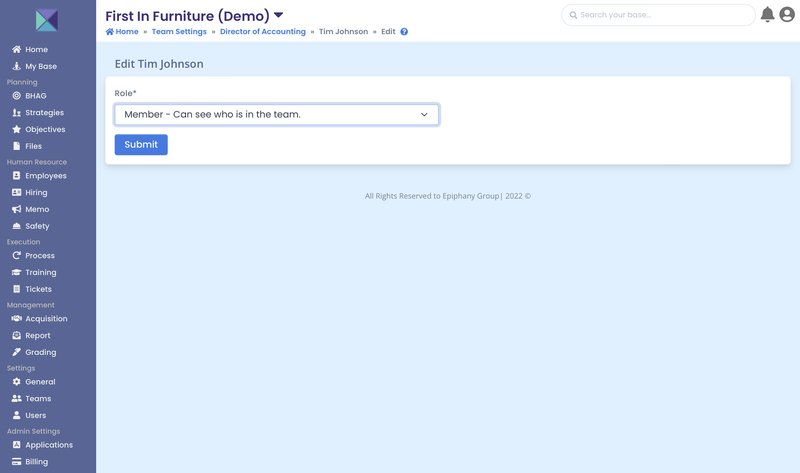Click the app logo in the sidebar
Screen dimensions: 800x473
click(46, 20)
